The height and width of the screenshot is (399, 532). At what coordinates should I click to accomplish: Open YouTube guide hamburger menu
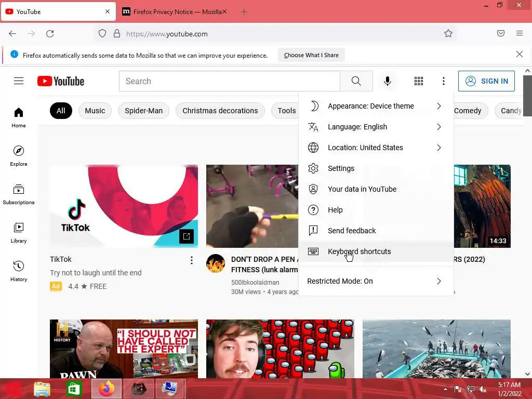pyautogui.click(x=19, y=81)
